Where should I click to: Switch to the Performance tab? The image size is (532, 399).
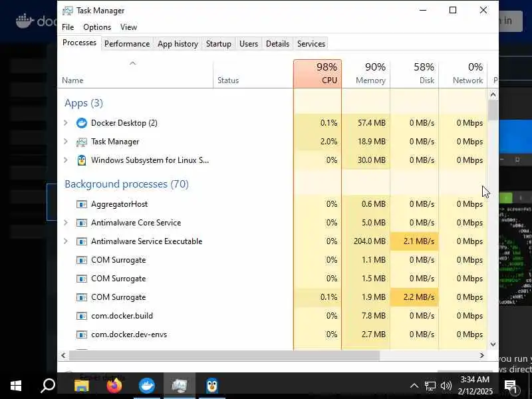[127, 44]
